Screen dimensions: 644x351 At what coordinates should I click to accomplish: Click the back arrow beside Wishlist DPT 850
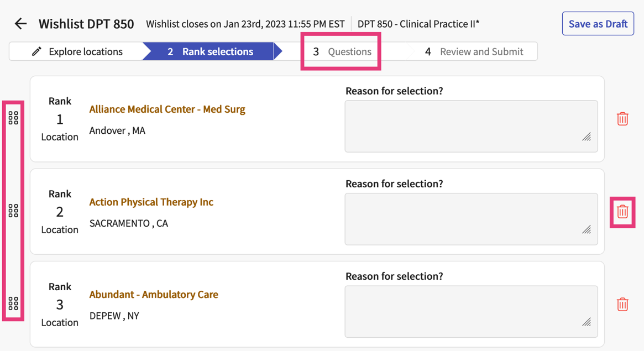[x=20, y=24]
